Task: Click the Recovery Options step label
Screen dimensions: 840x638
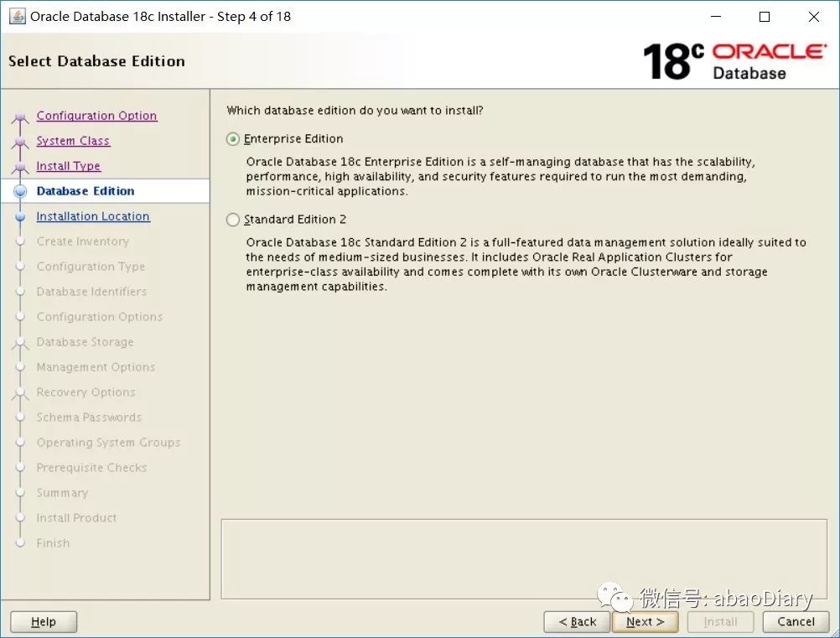Action: click(86, 392)
